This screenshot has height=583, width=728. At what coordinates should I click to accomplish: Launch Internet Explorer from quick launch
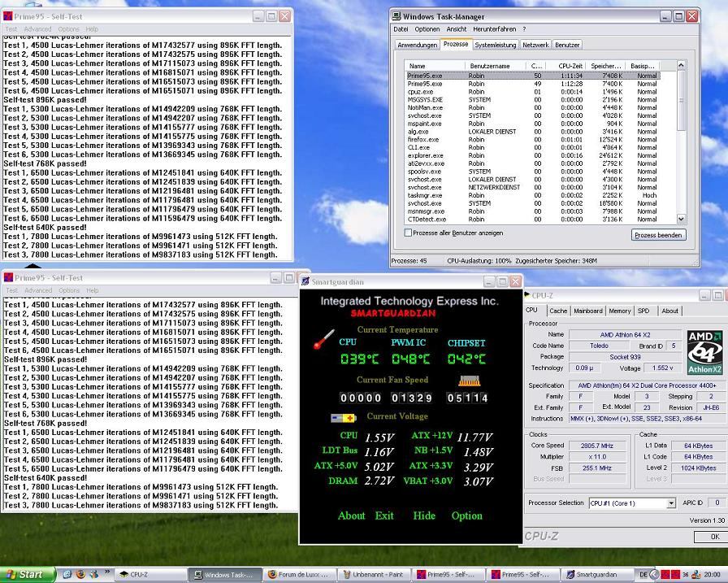click(67, 575)
